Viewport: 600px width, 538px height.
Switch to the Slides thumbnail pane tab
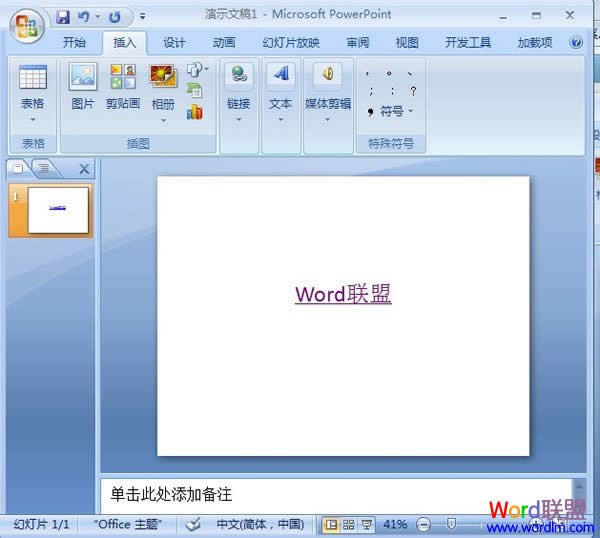tap(18, 168)
